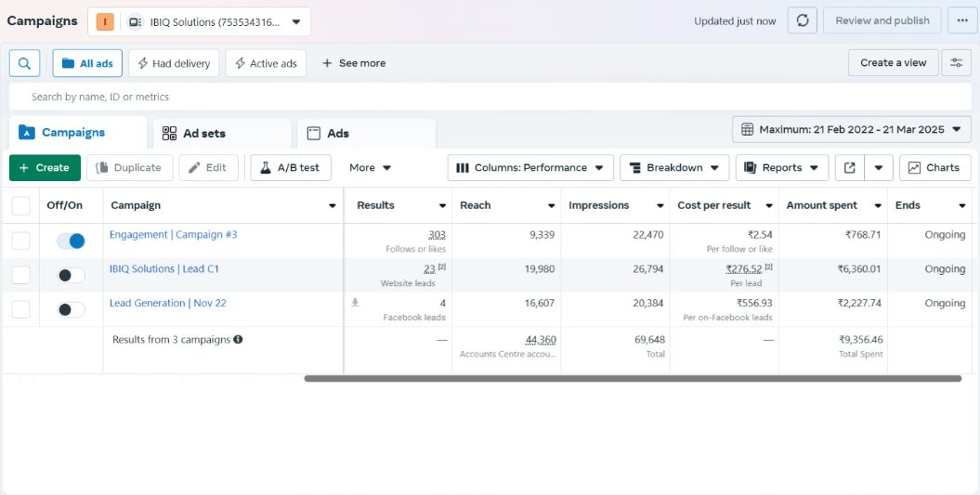Enable the IBIQ Solutions Lead C1 toggle
Image resolution: width=980 pixels, height=495 pixels.
point(71,276)
